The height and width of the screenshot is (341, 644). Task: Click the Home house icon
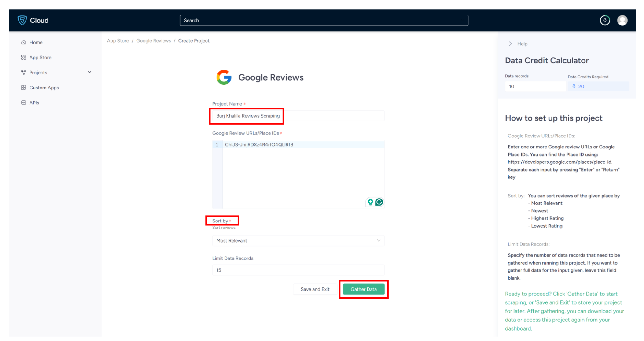point(24,42)
